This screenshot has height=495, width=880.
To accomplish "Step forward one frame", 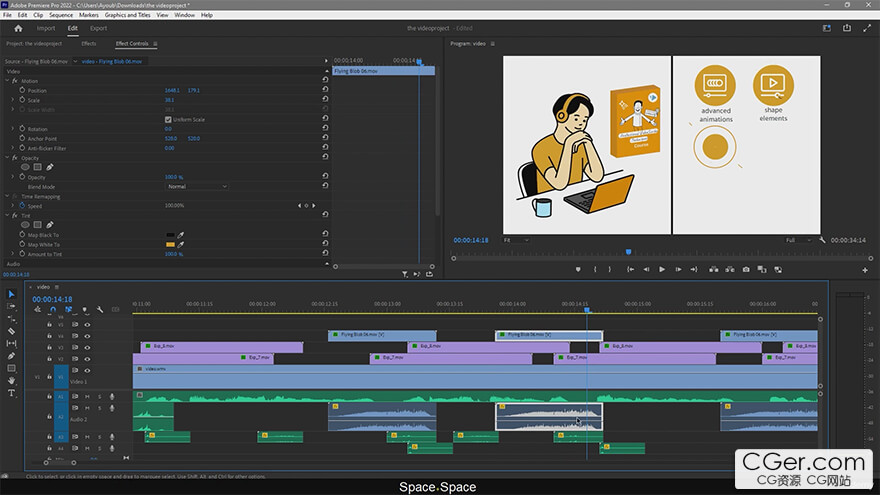I will (679, 269).
